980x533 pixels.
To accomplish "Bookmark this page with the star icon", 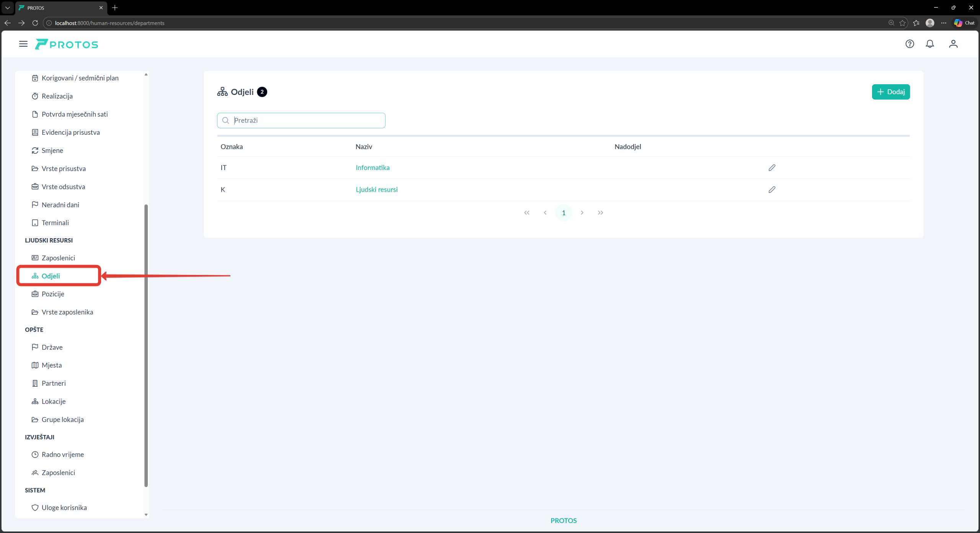I will pyautogui.click(x=902, y=23).
